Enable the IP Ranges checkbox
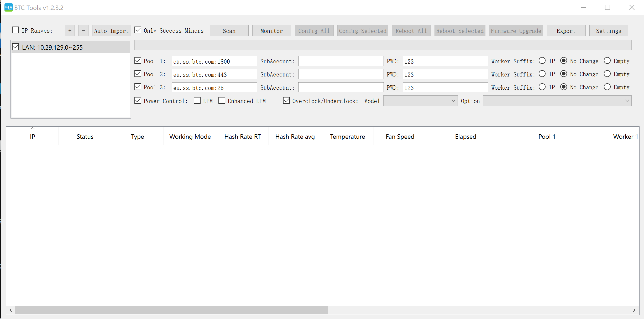The width and height of the screenshot is (644, 319). point(15,30)
